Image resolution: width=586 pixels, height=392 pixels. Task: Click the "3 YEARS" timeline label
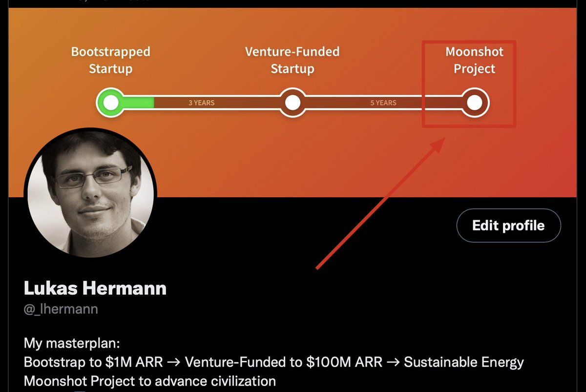pos(201,103)
